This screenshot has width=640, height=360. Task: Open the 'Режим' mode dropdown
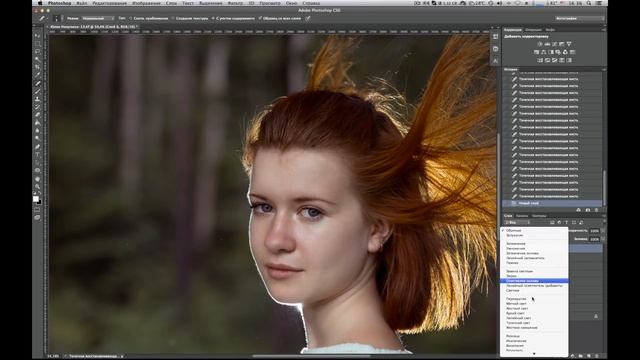[x=98, y=18]
